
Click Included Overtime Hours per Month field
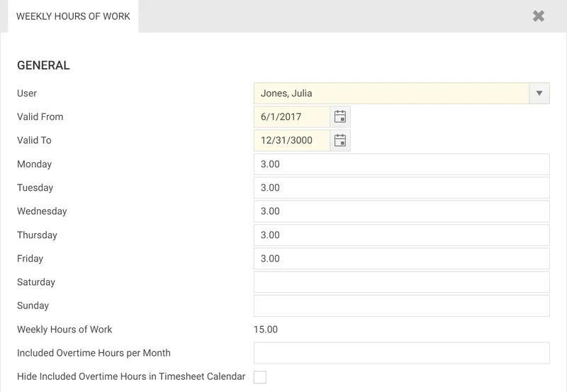(x=401, y=353)
